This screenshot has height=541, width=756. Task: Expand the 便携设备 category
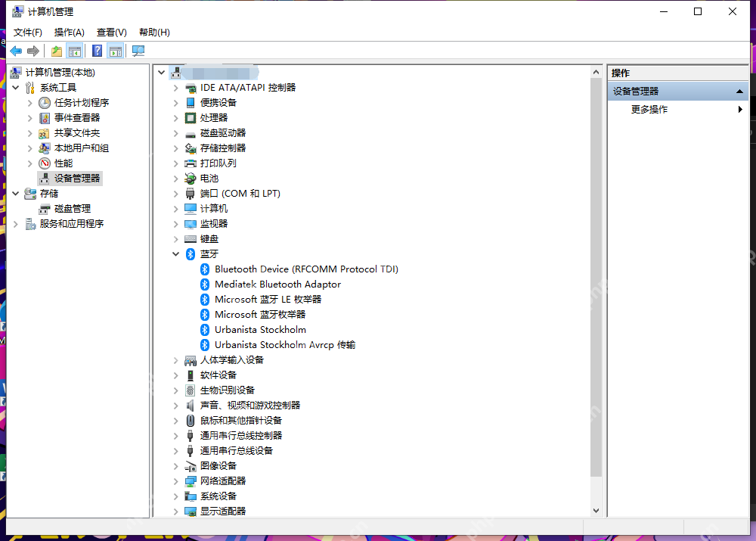(x=175, y=103)
